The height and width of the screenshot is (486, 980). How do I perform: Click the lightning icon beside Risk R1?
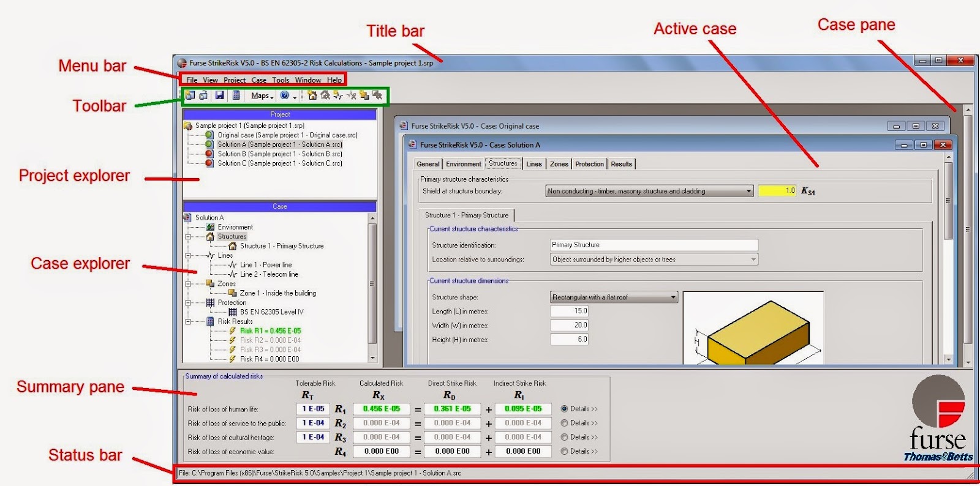click(233, 331)
